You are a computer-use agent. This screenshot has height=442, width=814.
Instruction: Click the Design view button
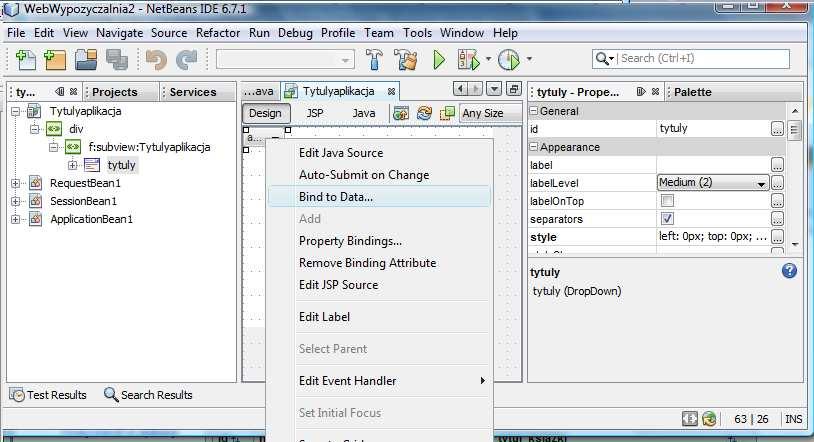[265, 113]
